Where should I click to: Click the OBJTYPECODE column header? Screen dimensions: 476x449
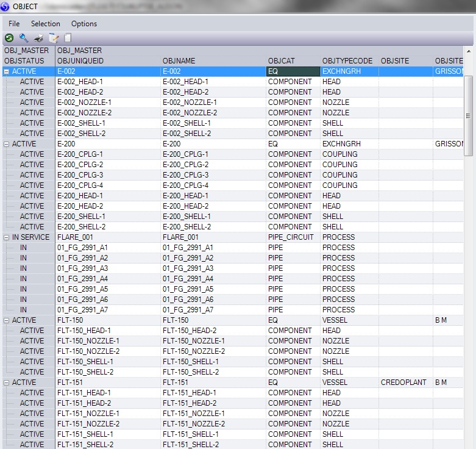[x=347, y=61]
